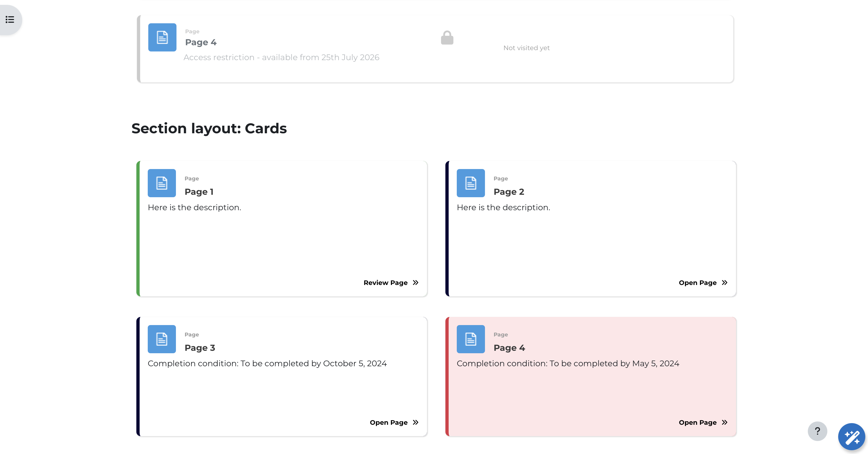Click the Page 1 card document icon

coord(162,183)
